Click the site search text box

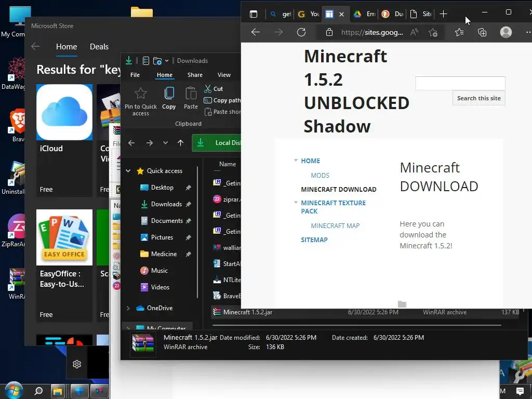pyautogui.click(x=460, y=83)
